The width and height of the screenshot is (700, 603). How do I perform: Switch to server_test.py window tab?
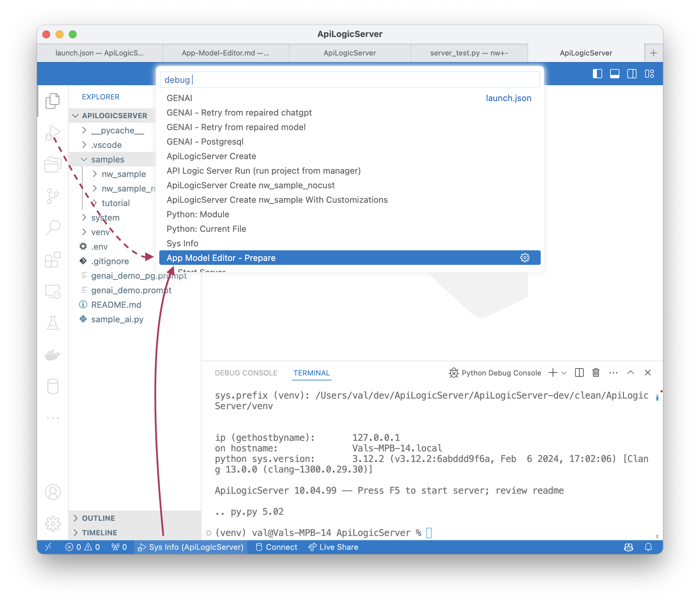tap(469, 53)
